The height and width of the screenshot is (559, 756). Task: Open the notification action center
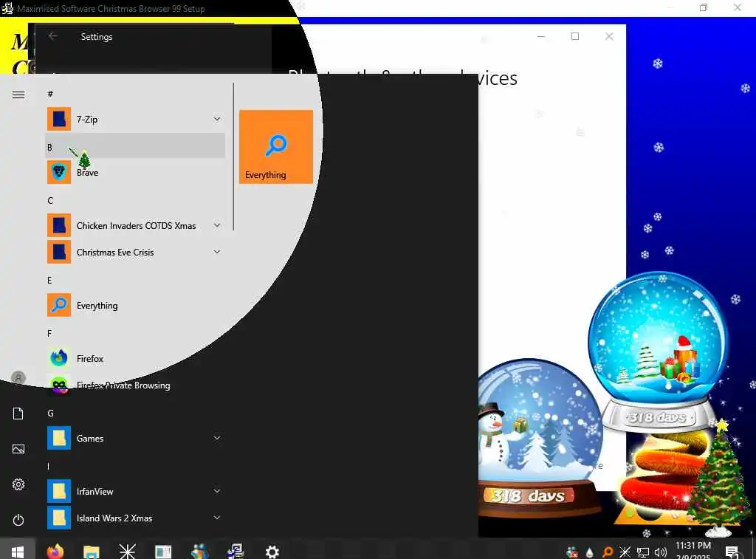(732, 552)
